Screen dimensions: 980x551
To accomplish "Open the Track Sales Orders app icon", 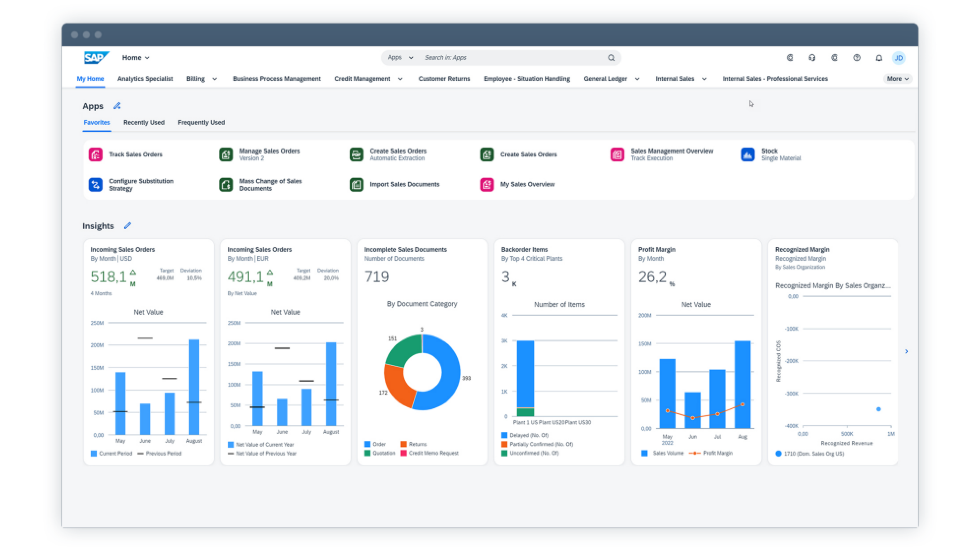I will (95, 154).
